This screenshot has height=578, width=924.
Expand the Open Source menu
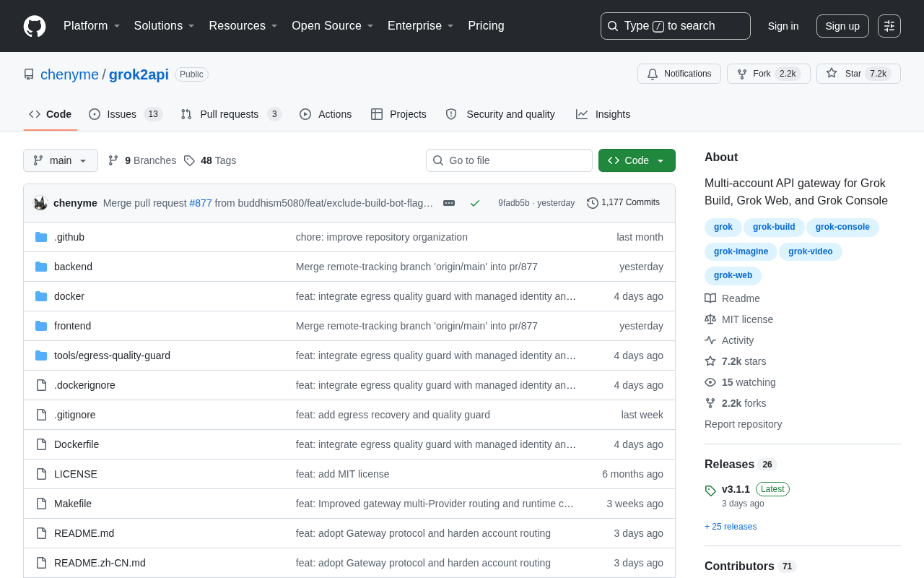tap(333, 26)
